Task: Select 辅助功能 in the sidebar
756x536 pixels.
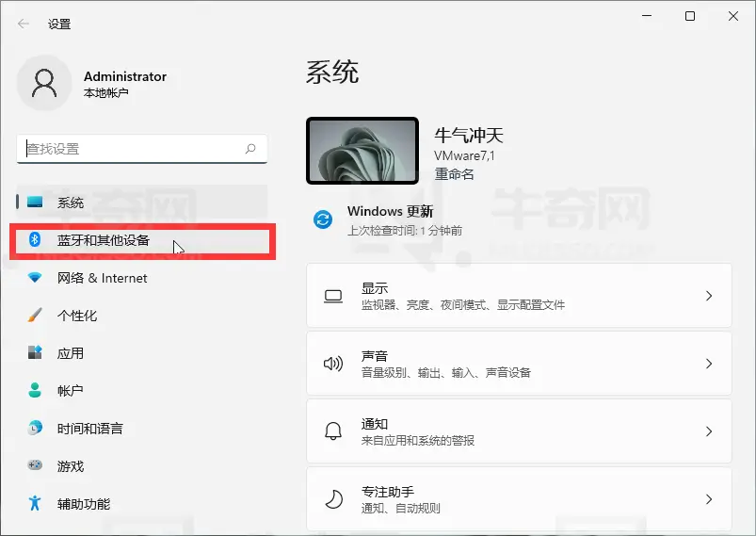Action: 142,503
